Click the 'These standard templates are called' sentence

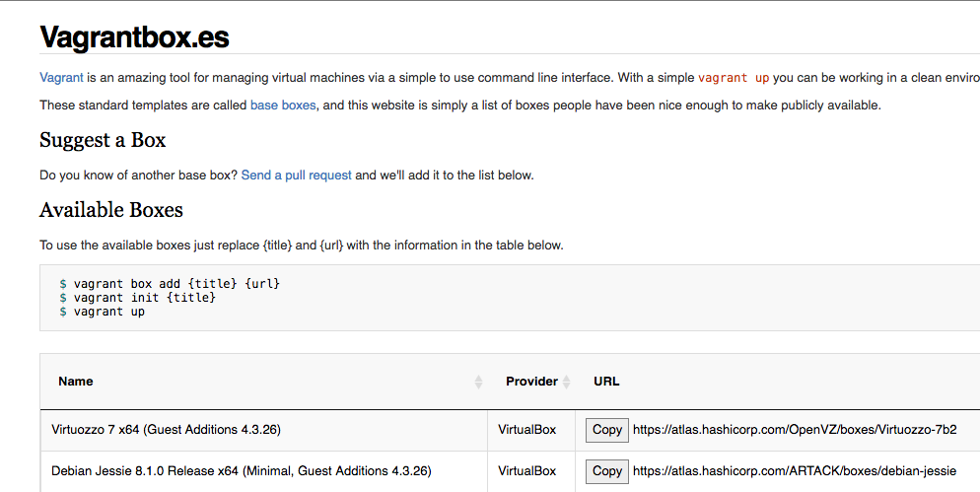pos(460,105)
